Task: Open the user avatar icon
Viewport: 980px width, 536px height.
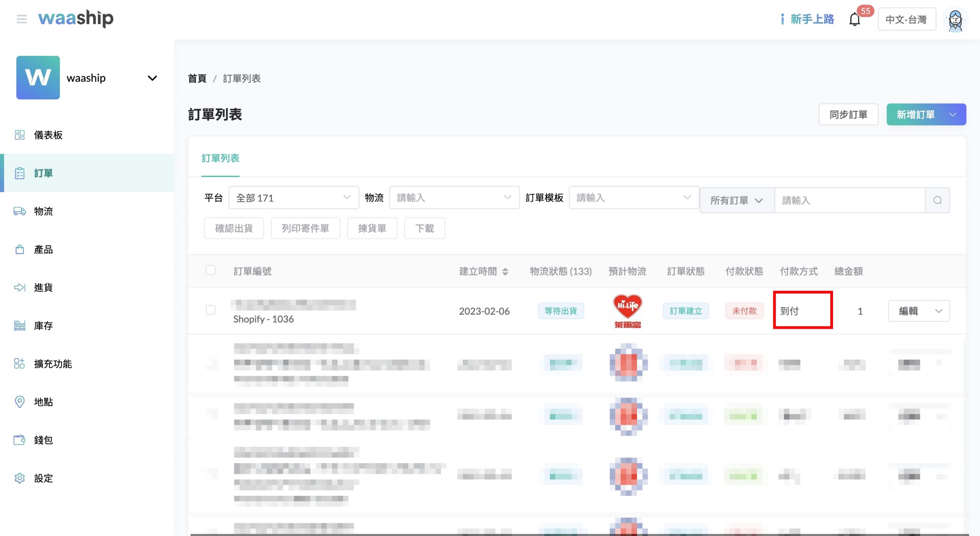Action: pos(955,20)
